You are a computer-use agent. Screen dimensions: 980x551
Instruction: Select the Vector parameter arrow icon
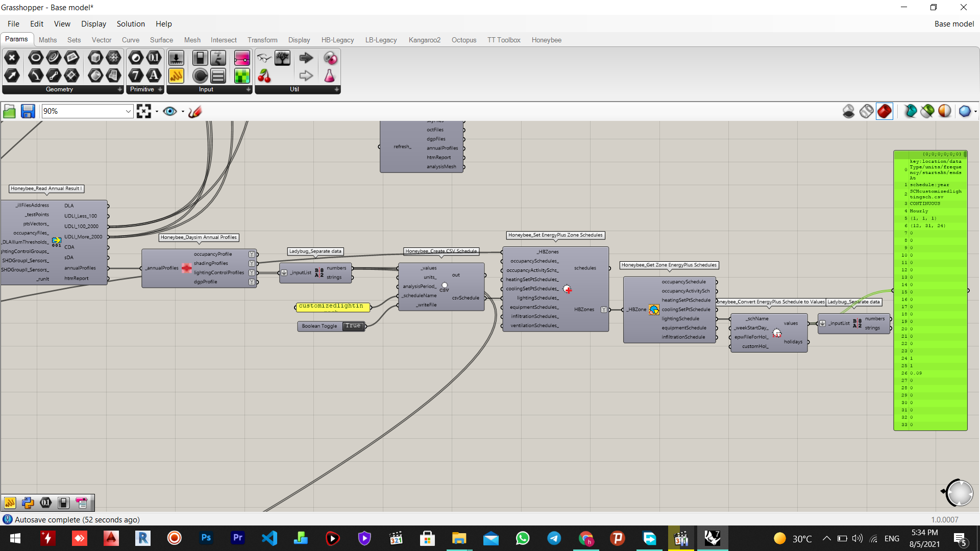(12, 76)
